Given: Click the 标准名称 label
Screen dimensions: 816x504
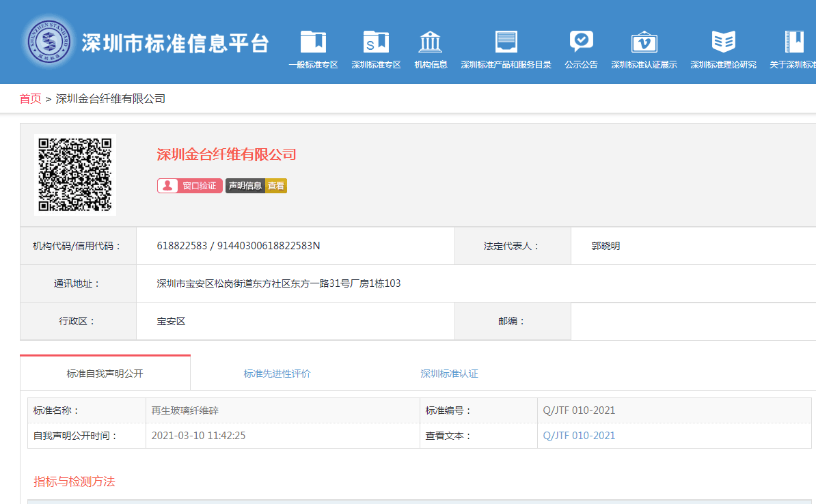Looking at the screenshot, I should point(56,410).
